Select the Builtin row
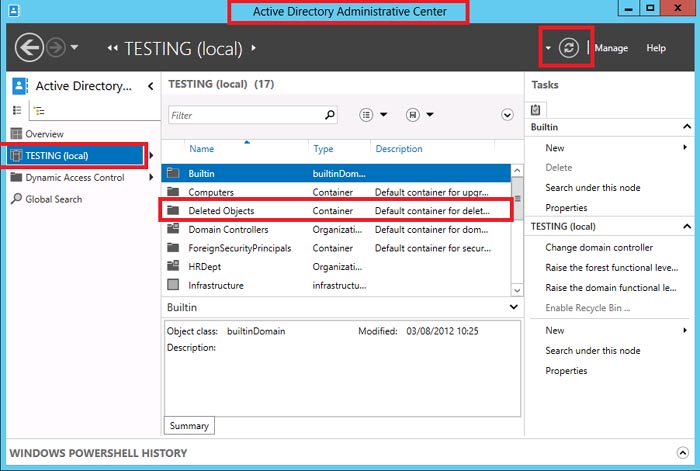The width and height of the screenshot is (700, 471). click(x=336, y=173)
